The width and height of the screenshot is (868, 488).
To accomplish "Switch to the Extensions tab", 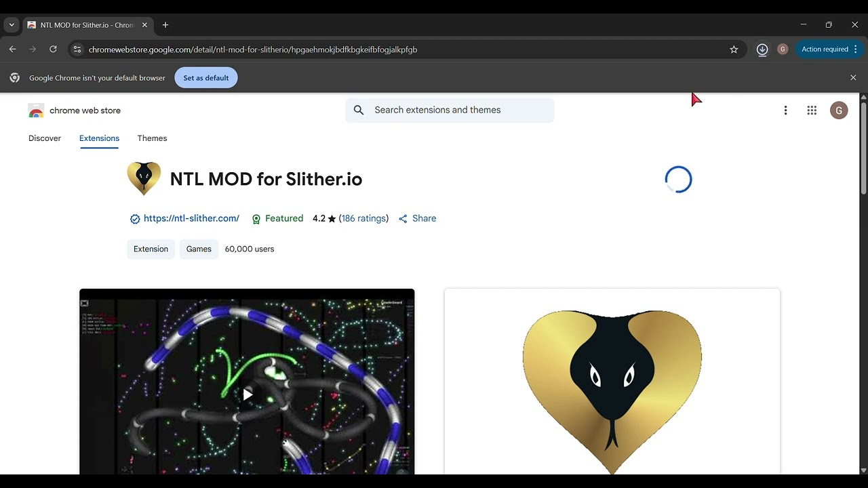I will pos(99,138).
